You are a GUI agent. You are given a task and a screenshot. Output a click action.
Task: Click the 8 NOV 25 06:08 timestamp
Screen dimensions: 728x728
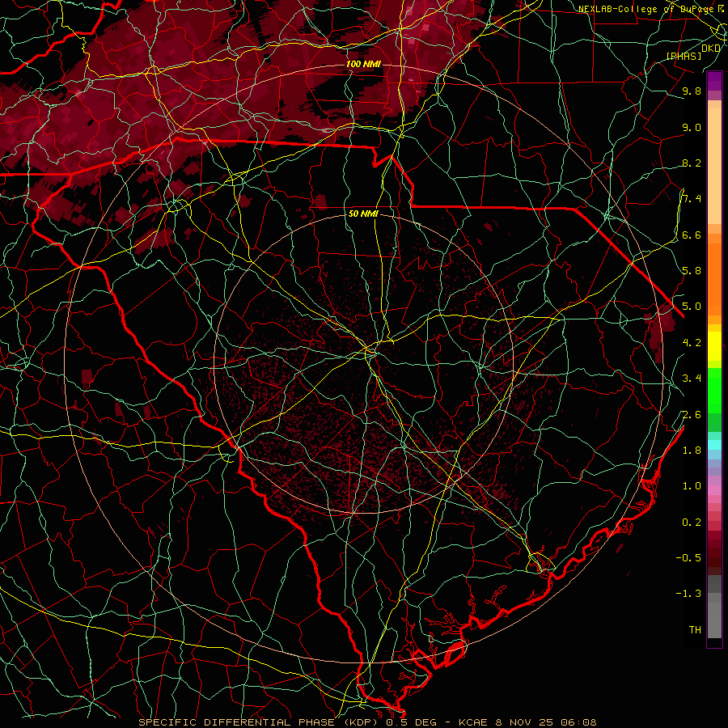pos(546,722)
